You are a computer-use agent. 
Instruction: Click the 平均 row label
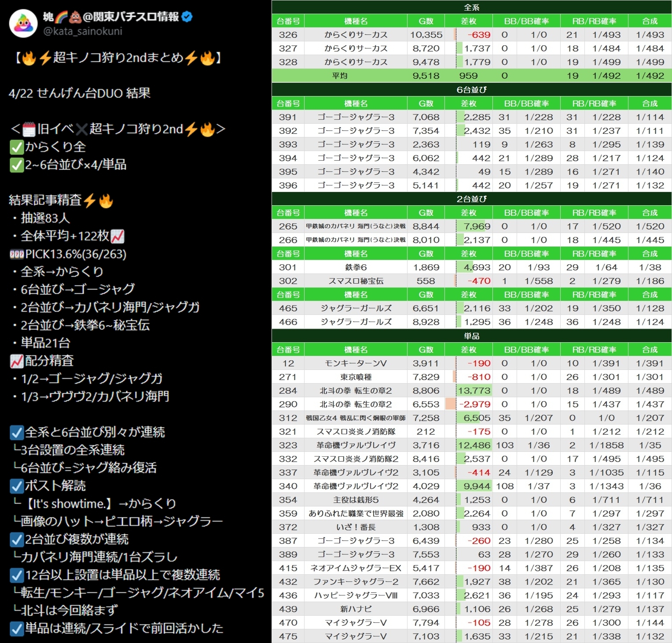(340, 76)
